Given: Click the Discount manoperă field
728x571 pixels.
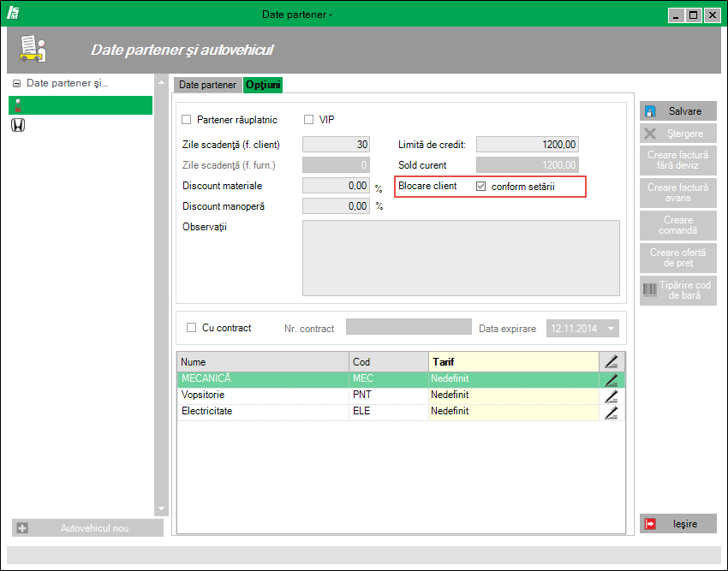Looking at the screenshot, I should pyautogui.click(x=336, y=206).
